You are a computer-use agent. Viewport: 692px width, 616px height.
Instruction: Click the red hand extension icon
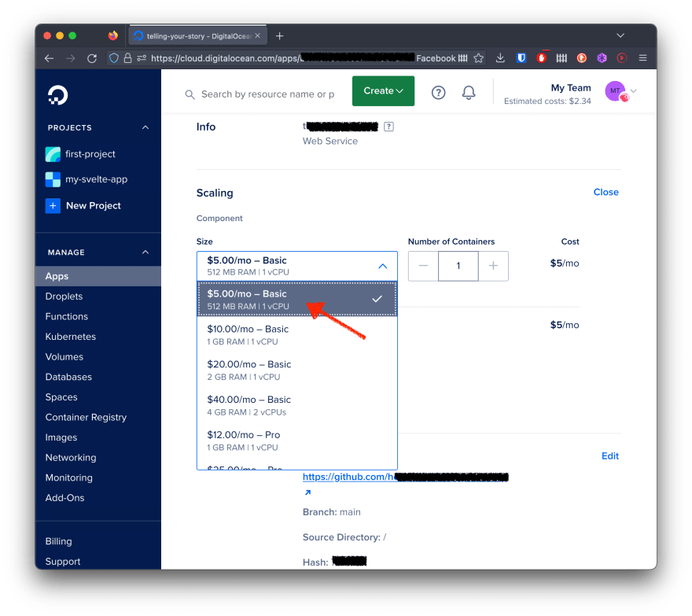coord(542,58)
